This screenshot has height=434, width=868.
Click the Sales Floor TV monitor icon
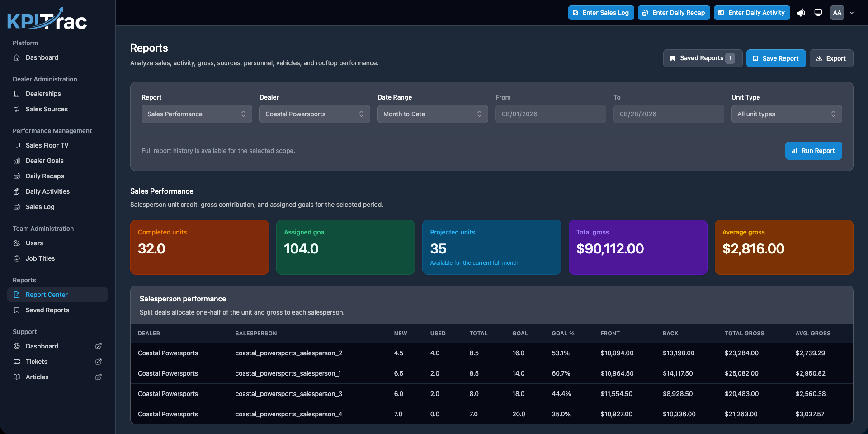17,145
